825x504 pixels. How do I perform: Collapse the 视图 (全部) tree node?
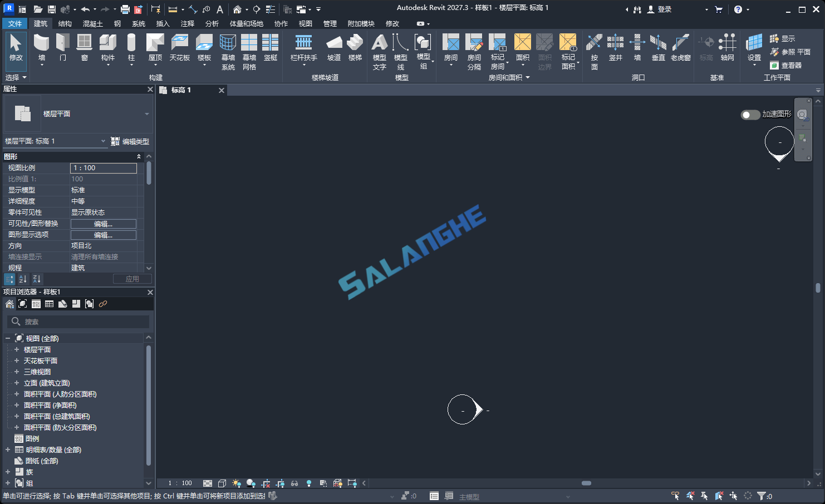pos(8,338)
